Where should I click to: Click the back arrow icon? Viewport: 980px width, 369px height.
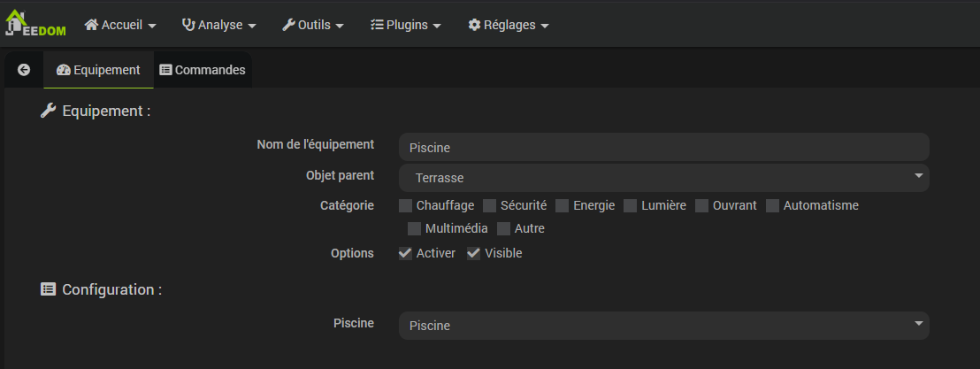click(x=24, y=70)
